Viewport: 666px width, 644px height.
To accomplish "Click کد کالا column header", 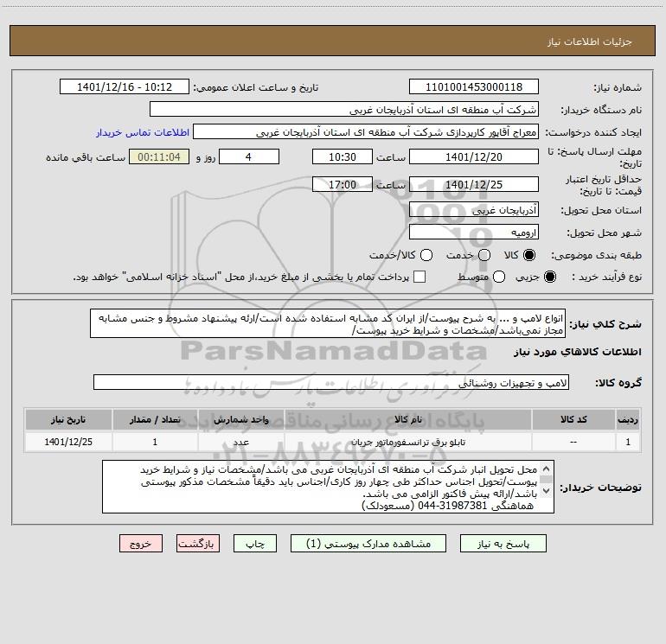I will (573, 419).
